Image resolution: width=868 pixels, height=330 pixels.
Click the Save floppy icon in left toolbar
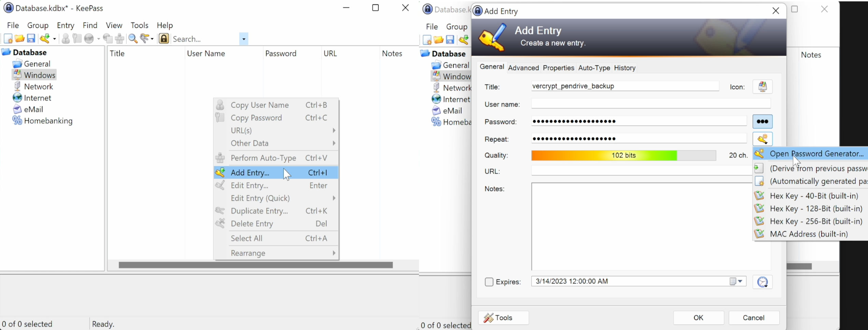31,39
